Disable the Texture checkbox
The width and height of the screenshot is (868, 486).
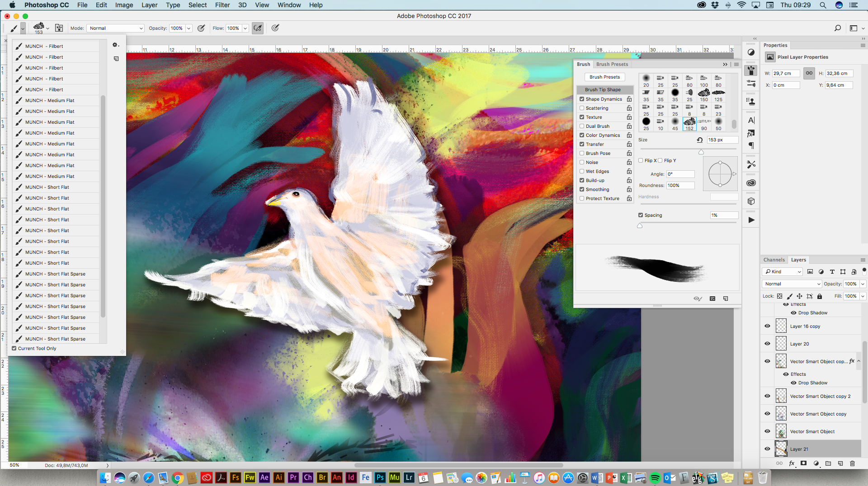point(582,117)
